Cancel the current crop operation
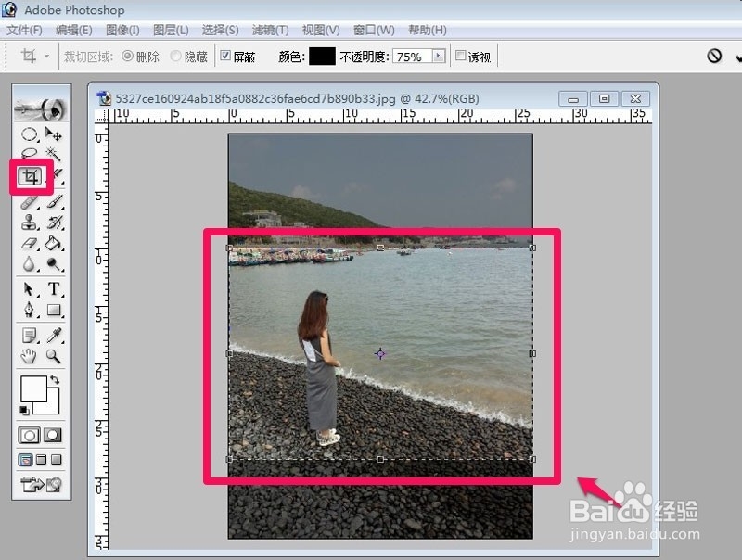This screenshot has height=560, width=742. pyautogui.click(x=714, y=56)
